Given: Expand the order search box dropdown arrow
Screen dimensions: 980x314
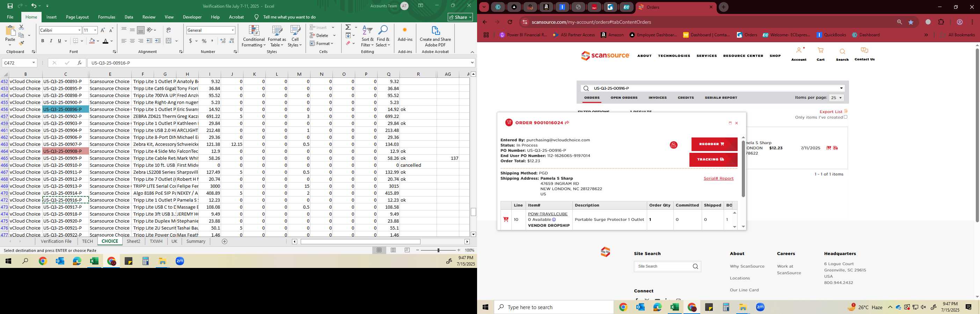Looking at the screenshot, I should click(x=841, y=88).
